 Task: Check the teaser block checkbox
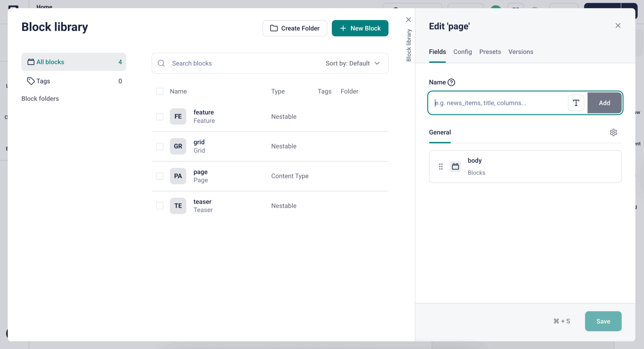[160, 206]
